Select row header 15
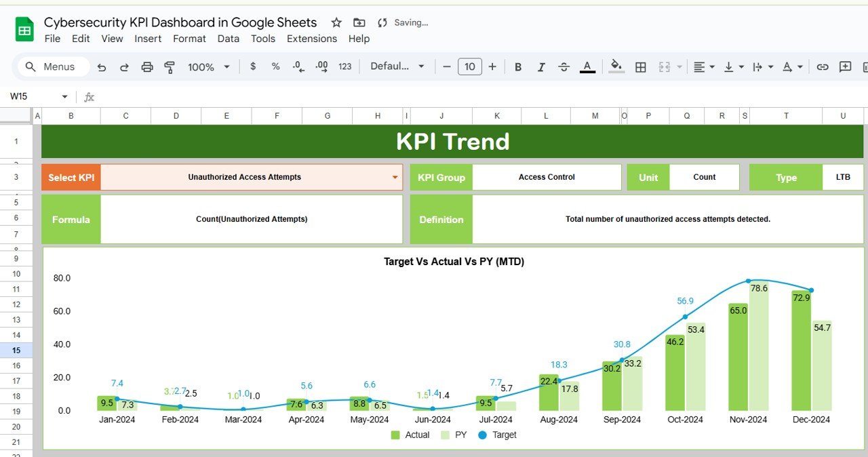868x457 pixels. click(16, 350)
